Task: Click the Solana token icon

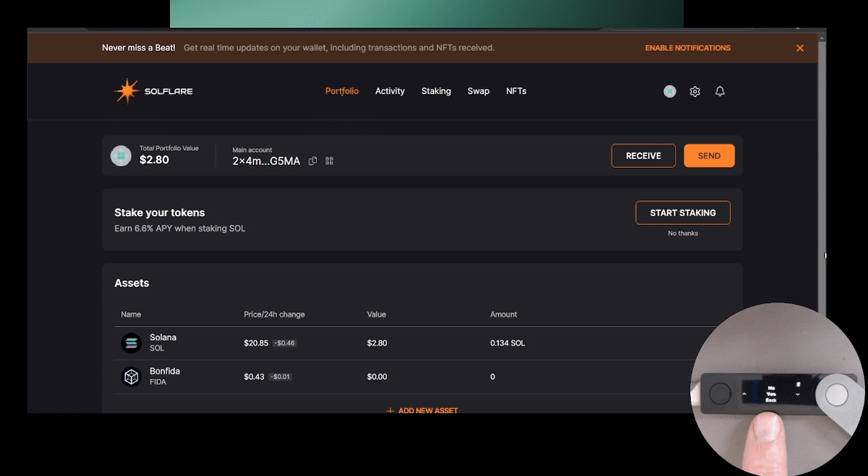Action: click(131, 343)
